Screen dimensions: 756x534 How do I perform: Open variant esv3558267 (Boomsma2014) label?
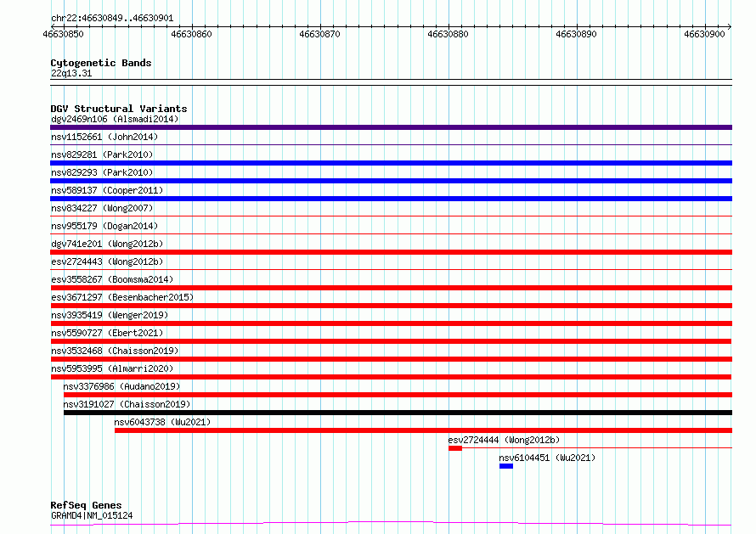(x=112, y=279)
